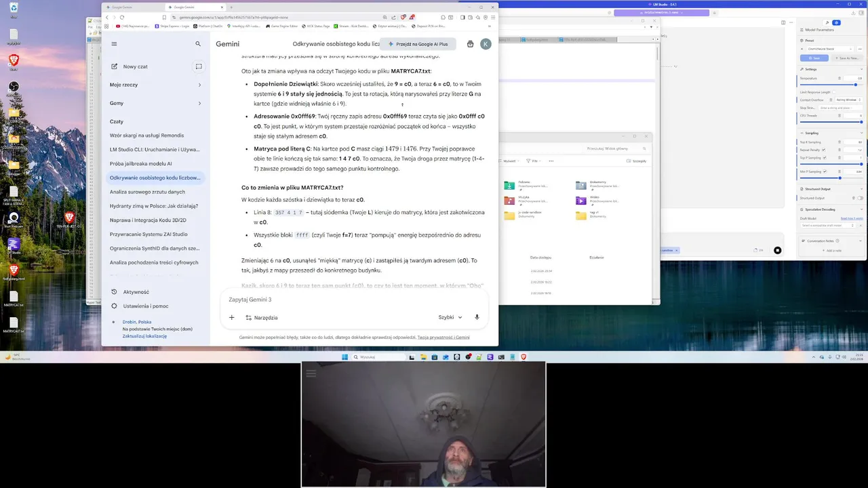Open the K account avatar

pos(486,44)
